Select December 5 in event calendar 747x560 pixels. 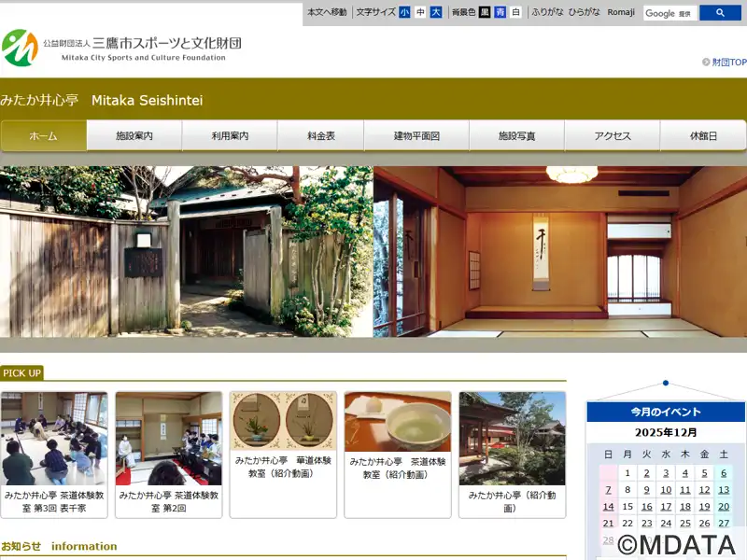coord(705,473)
